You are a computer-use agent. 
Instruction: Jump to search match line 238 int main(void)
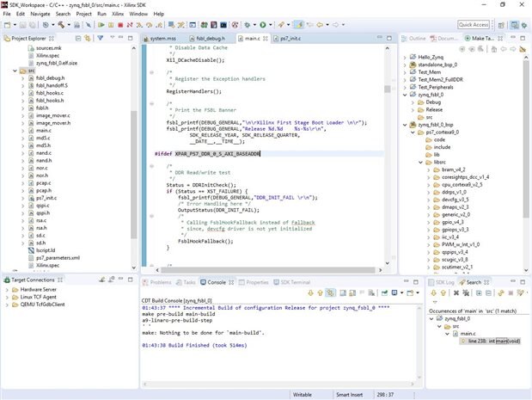493,341
